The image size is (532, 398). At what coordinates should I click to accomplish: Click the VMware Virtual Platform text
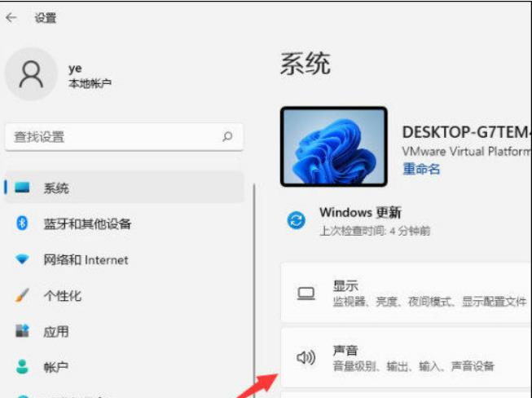click(467, 151)
